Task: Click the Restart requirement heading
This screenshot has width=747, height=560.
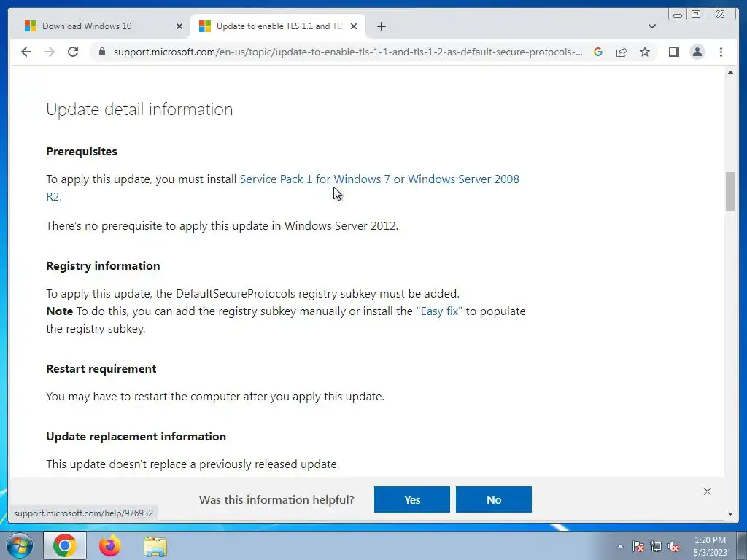Action: coord(101,368)
